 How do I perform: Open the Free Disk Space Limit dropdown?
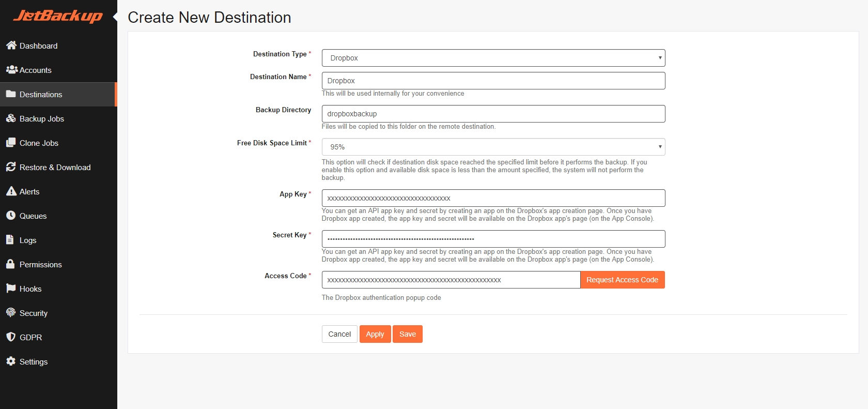[x=493, y=147]
